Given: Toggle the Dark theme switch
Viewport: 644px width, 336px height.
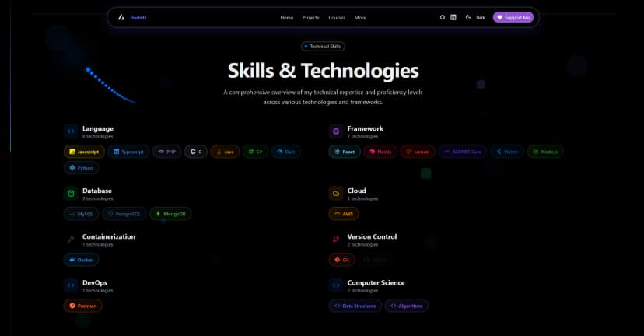Looking at the screenshot, I should pos(474,17).
